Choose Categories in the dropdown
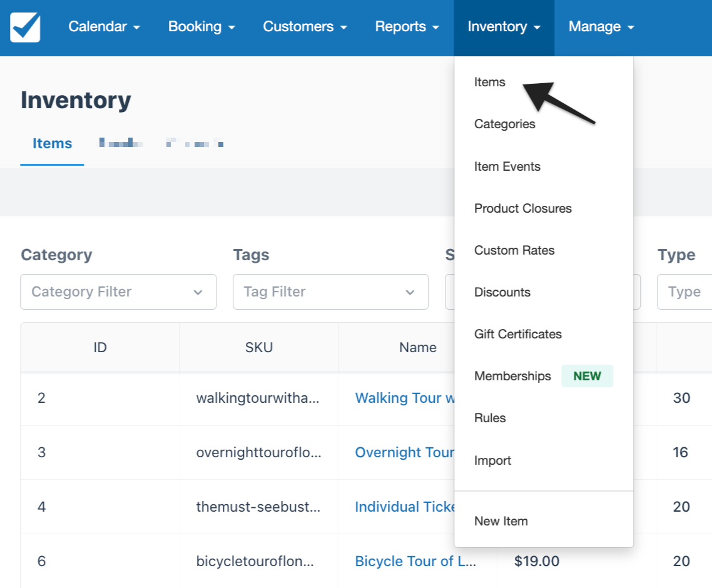 tap(504, 124)
